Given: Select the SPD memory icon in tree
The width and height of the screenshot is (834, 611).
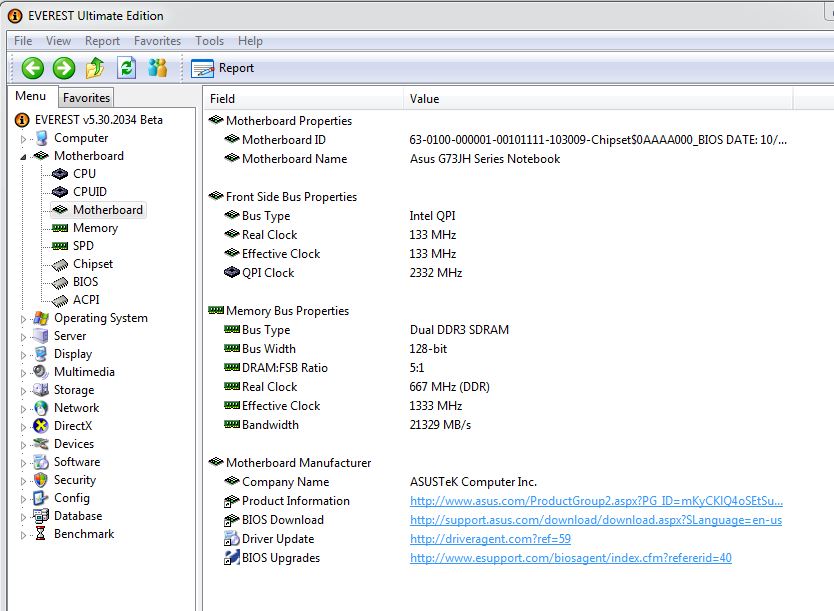Looking at the screenshot, I should [x=60, y=246].
